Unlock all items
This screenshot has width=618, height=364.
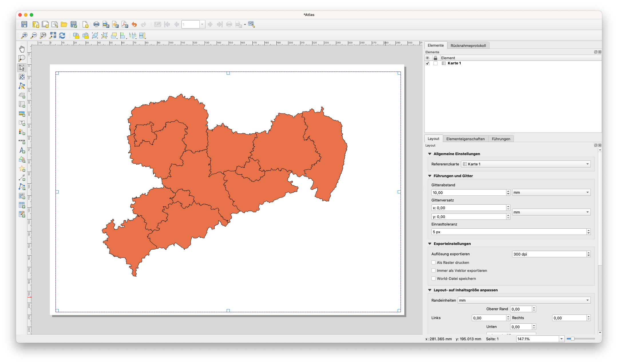86,35
